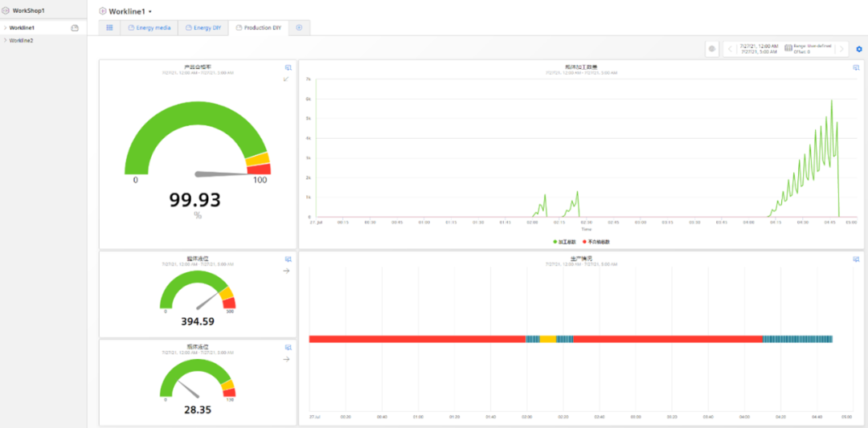Click the trend arrow on 394.59 gauge
868x428 pixels.
pyautogui.click(x=286, y=271)
